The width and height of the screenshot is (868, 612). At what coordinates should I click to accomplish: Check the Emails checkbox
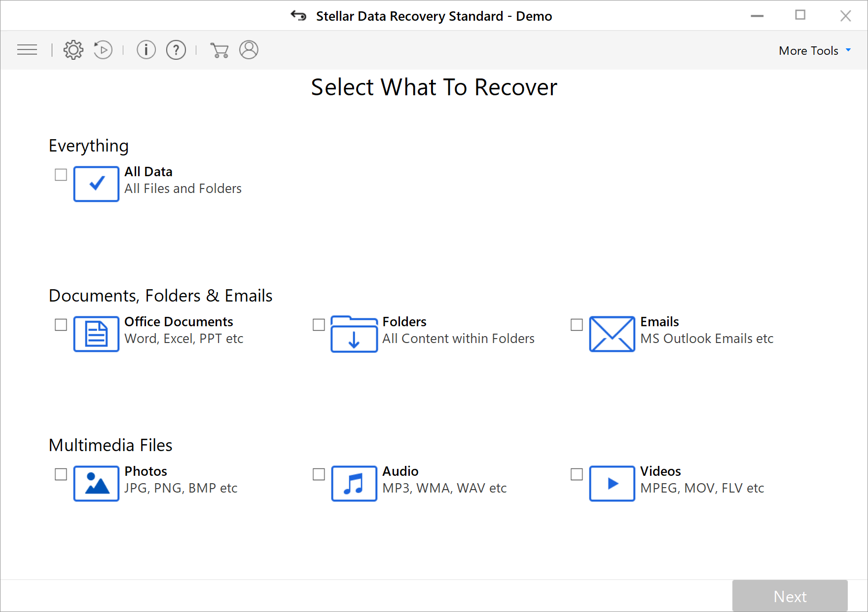tap(577, 325)
